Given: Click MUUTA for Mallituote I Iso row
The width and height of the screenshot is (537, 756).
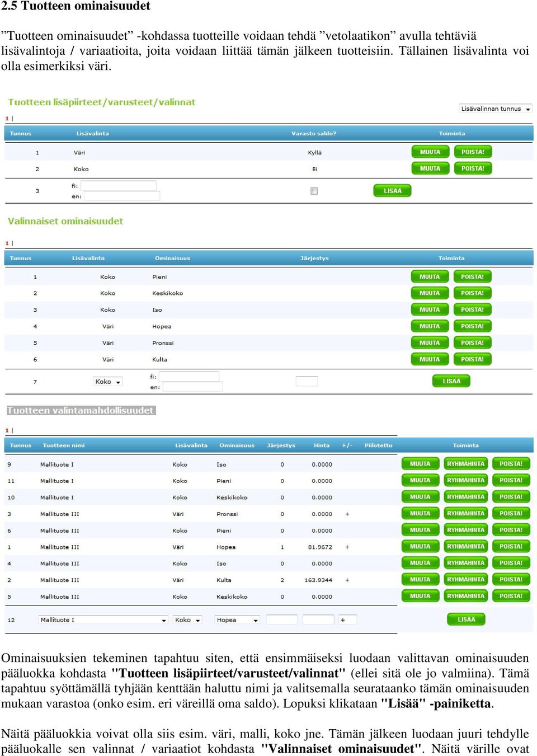Looking at the screenshot, I should tap(420, 464).
